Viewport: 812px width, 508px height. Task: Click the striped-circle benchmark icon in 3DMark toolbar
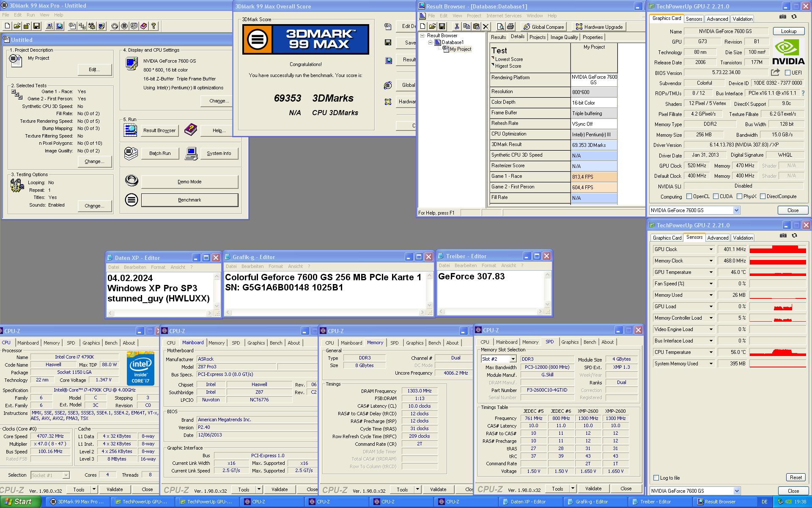point(124,26)
